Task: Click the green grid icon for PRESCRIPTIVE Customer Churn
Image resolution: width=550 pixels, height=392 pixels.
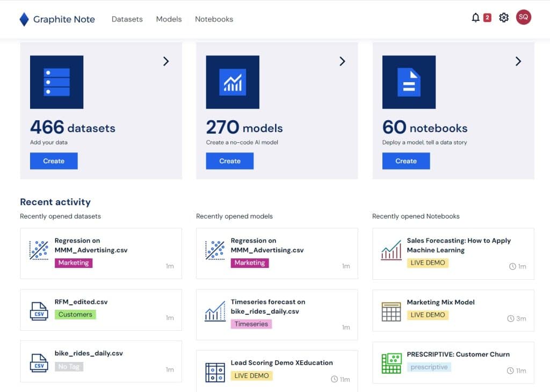Action: click(x=390, y=362)
